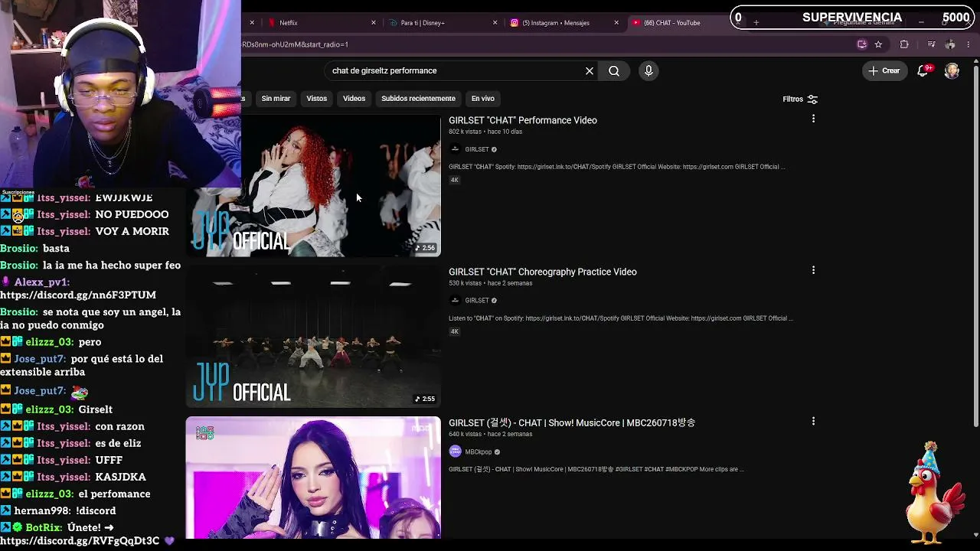Click the 2:56 duration badge on thumbnail
The height and width of the screenshot is (551, 980).
pos(425,248)
